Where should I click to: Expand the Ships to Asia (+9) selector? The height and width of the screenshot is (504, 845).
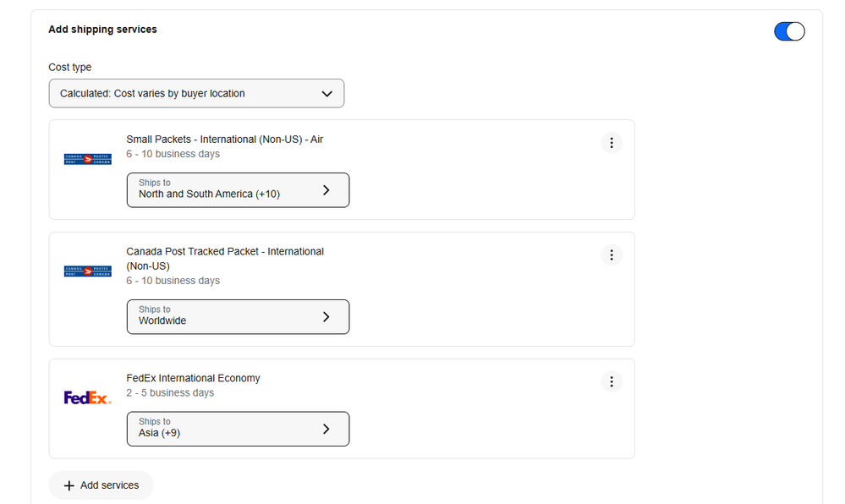point(238,429)
